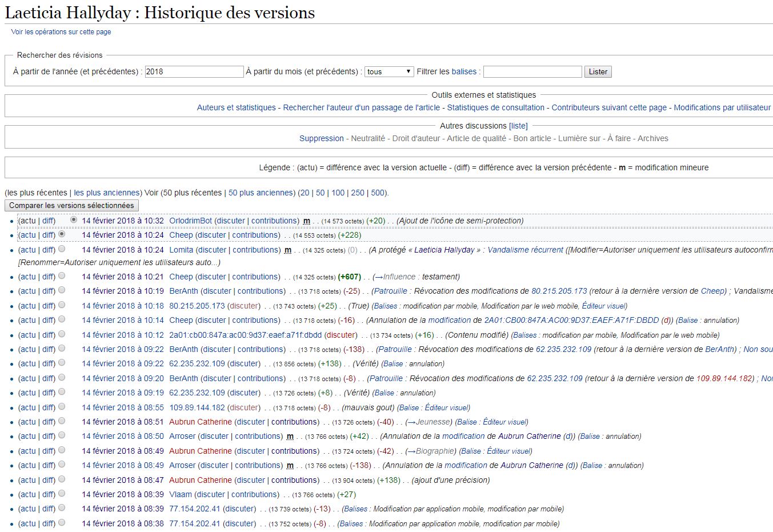Select radio button for 80.215.205.173 10:18 revision
Viewport: 773px width, 532px height.
tap(62, 305)
